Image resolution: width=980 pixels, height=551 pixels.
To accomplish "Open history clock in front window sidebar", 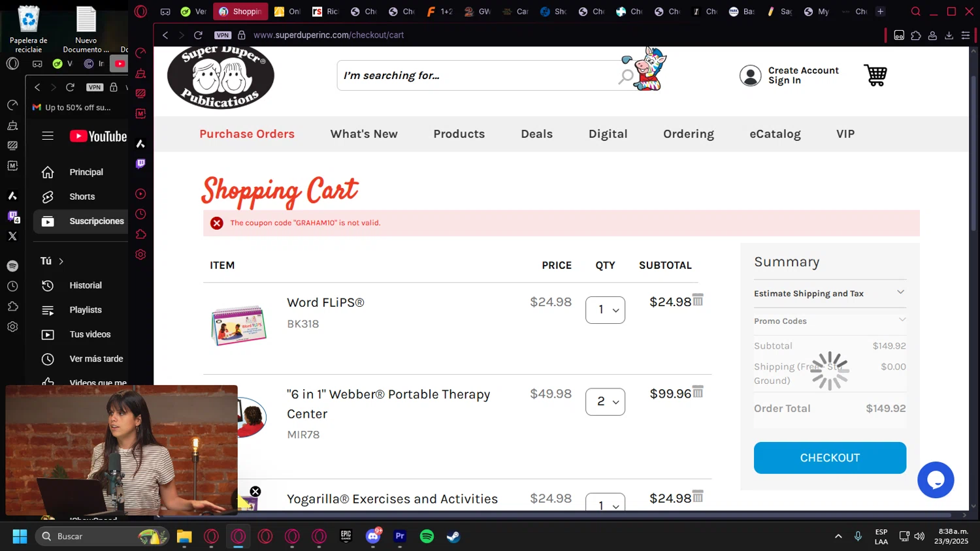I will 140,214.
